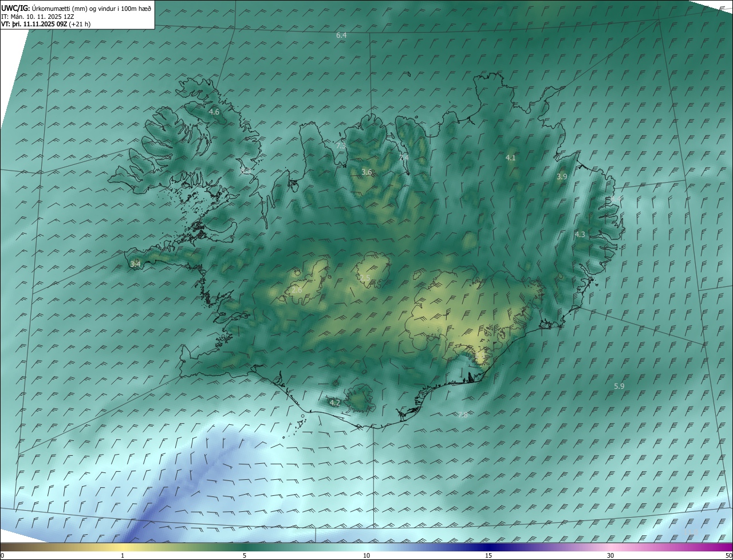
Task: Click the 5.9 value in the southeast sea
Action: [x=619, y=387]
